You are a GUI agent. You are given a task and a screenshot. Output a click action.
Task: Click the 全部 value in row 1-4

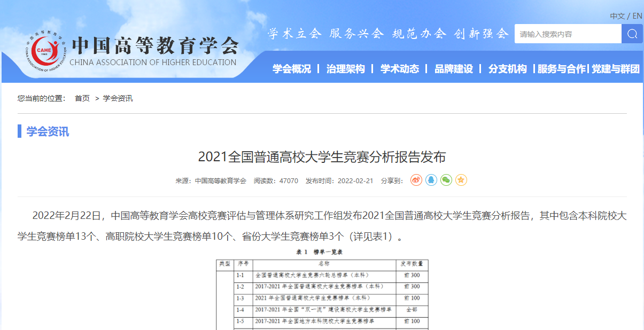click(412, 310)
